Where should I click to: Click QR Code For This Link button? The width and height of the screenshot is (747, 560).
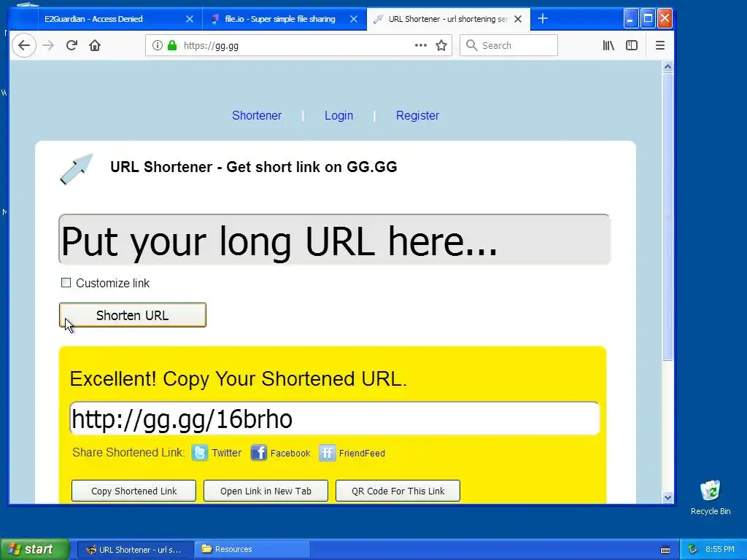point(398,491)
